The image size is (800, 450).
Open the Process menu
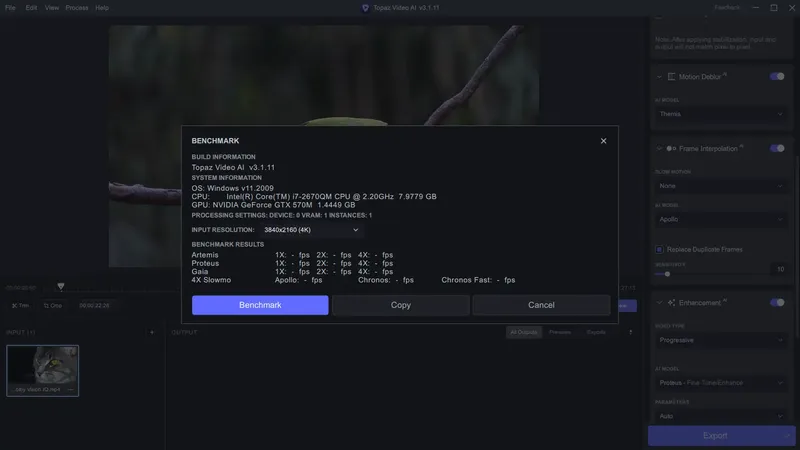(77, 8)
